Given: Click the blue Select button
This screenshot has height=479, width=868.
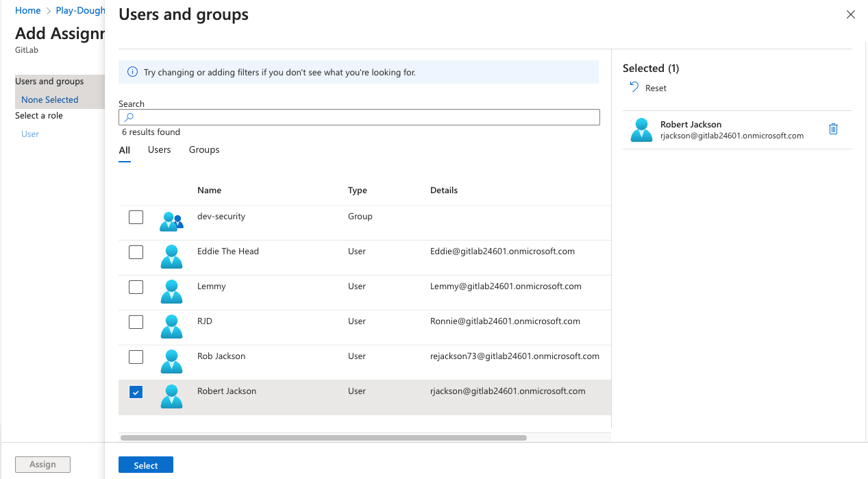Looking at the screenshot, I should [145, 464].
